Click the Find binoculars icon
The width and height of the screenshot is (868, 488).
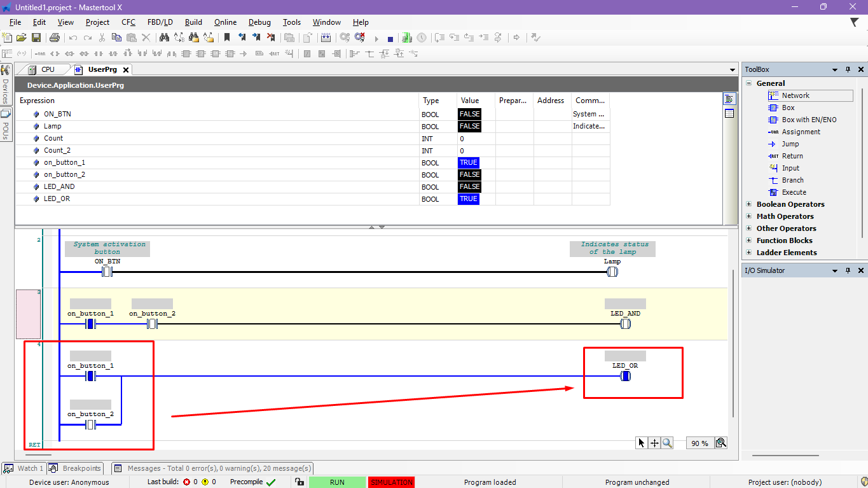(164, 38)
